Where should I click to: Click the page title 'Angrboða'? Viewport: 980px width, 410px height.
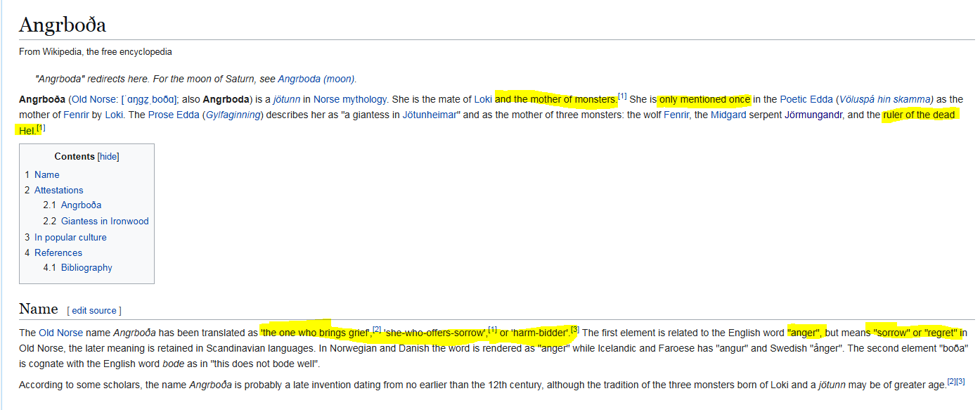pos(63,25)
